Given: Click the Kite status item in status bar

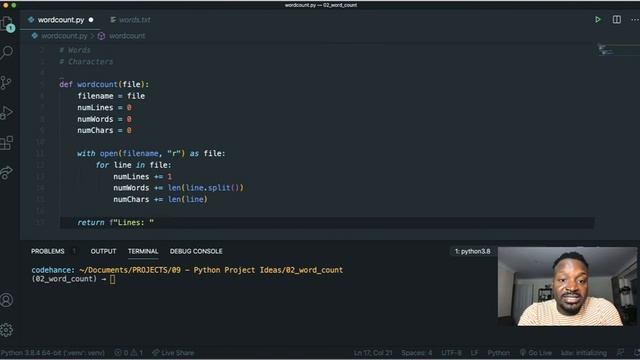Looking at the screenshot, I should click(x=584, y=353).
